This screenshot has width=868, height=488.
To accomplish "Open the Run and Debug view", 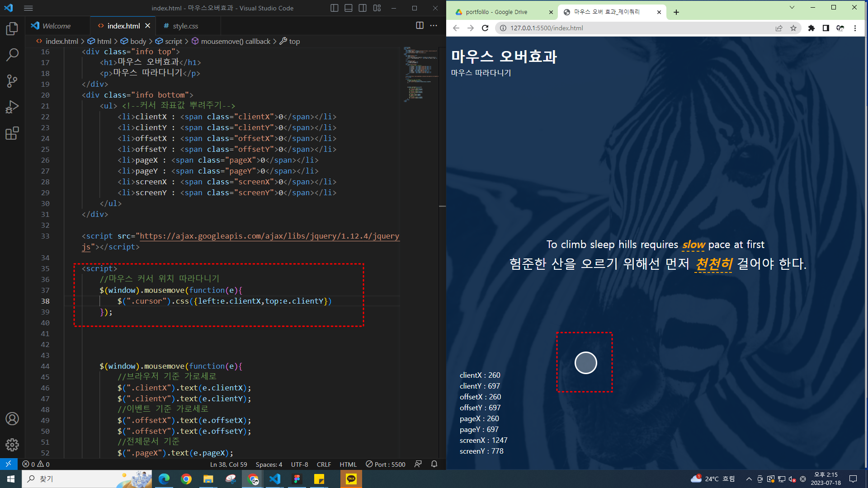I will [12, 107].
